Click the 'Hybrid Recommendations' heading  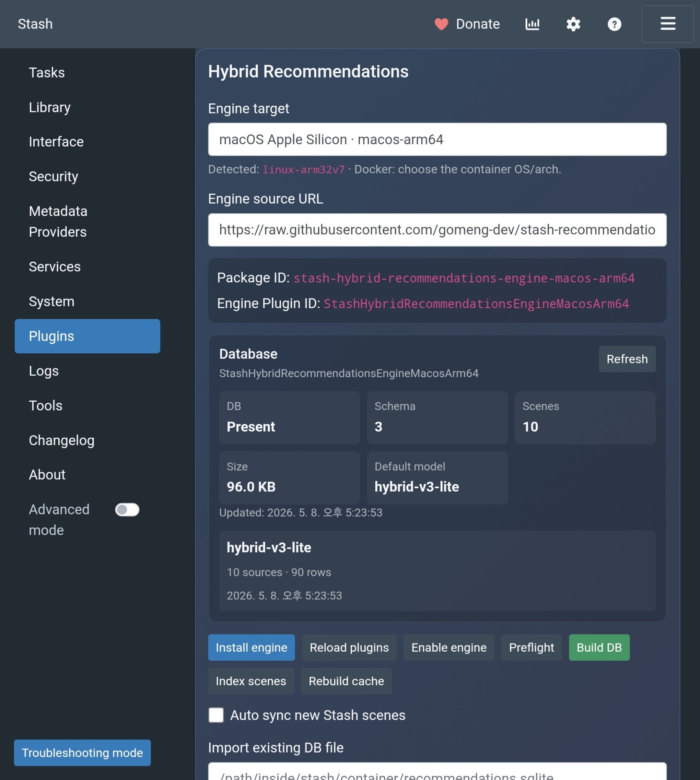click(308, 72)
